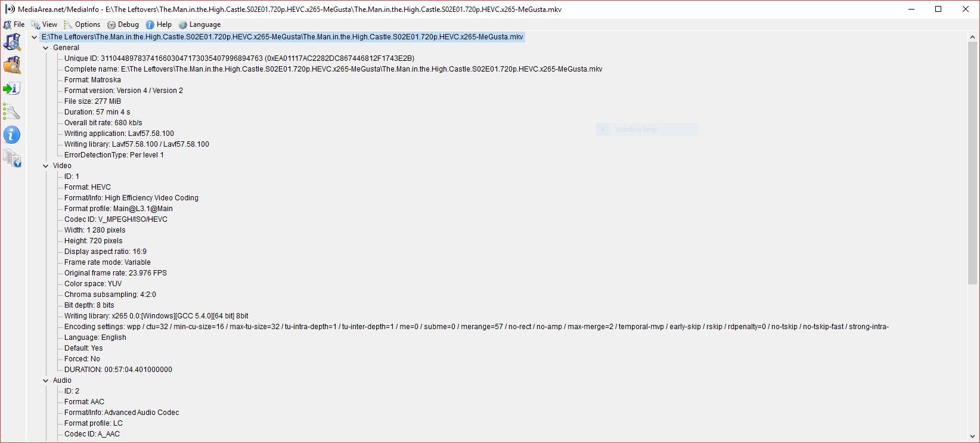Select 'ErrorDetectionType: Per level 1' row

click(x=114, y=155)
